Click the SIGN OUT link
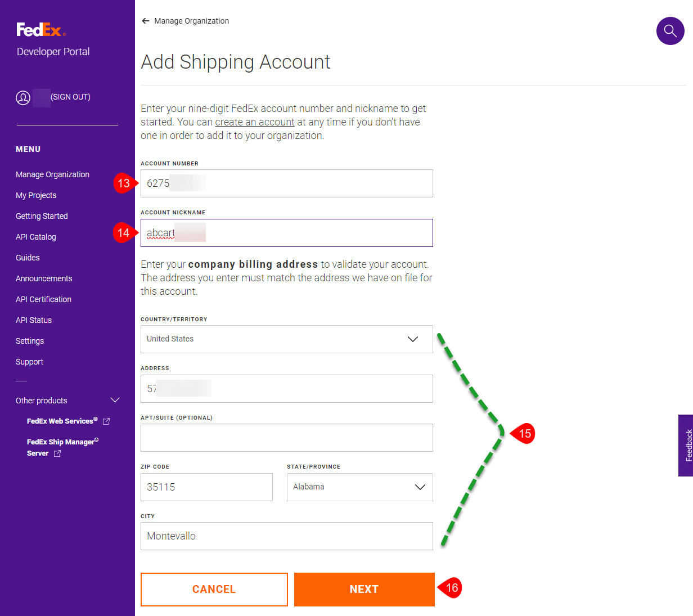Image resolution: width=693 pixels, height=616 pixels. point(70,97)
